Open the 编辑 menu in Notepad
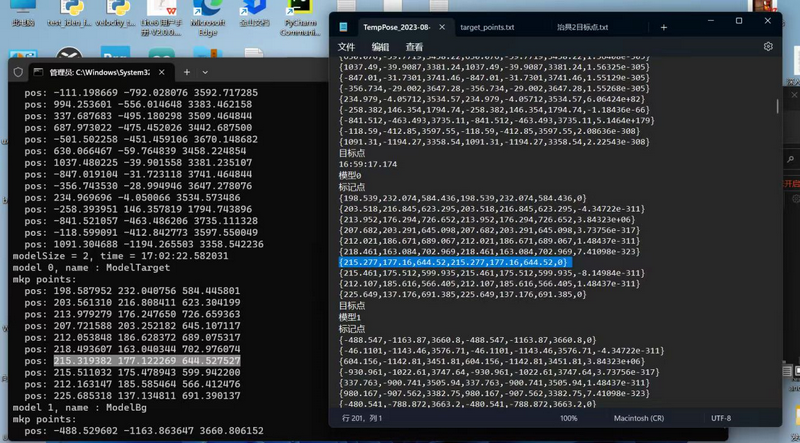Viewport: 800px width, 443px height. [380, 47]
